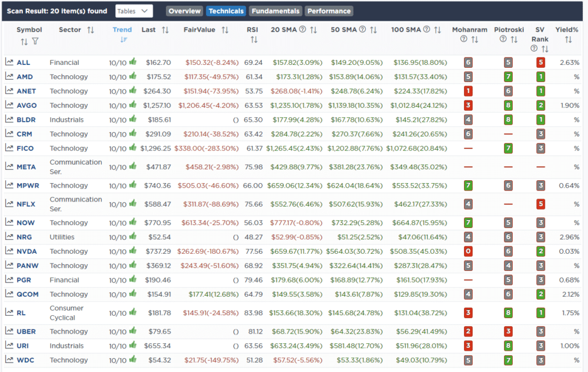The width and height of the screenshot is (588, 372).
Task: Sort by the 100 SMA column
Action: (x=437, y=30)
